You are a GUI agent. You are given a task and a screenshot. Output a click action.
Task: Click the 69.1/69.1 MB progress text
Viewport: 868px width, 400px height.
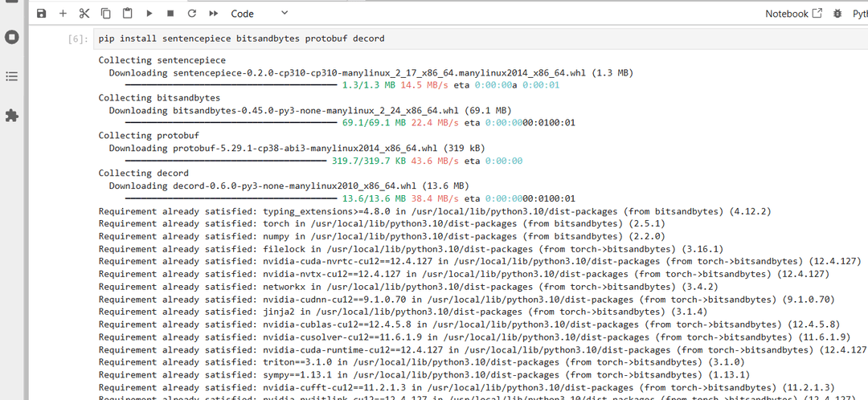(x=374, y=123)
